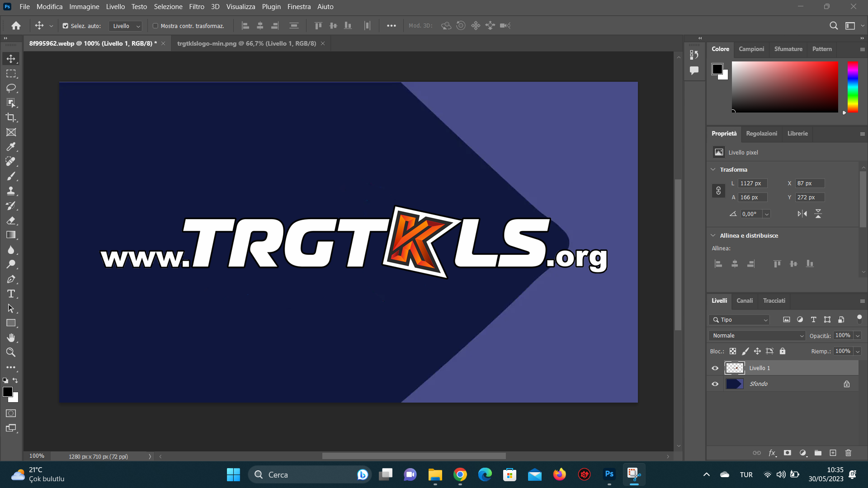Click the X position input field
868x488 pixels.
click(809, 183)
